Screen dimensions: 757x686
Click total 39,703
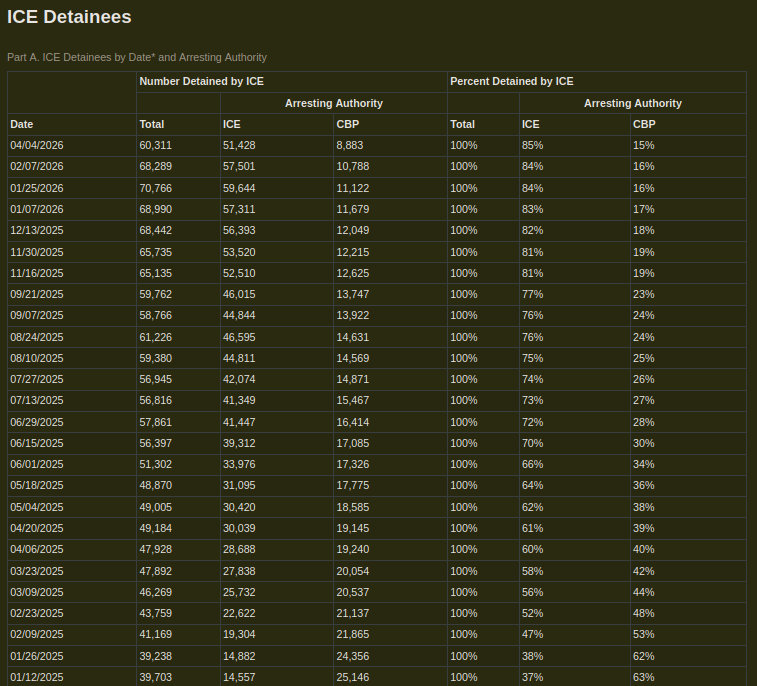[x=155, y=677]
